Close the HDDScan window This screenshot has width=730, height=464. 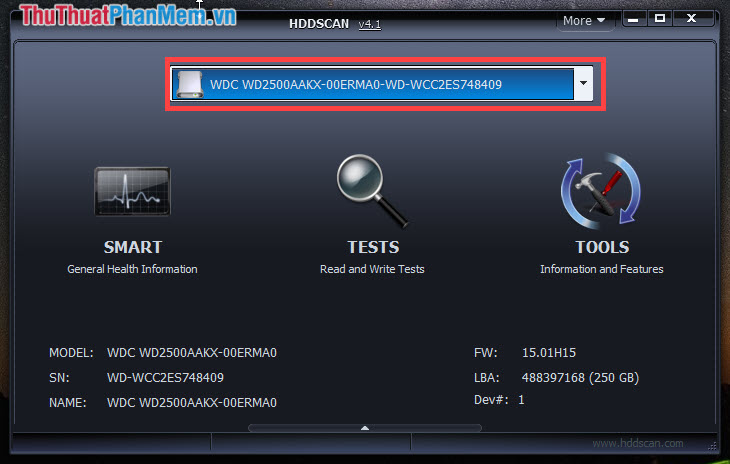692,19
